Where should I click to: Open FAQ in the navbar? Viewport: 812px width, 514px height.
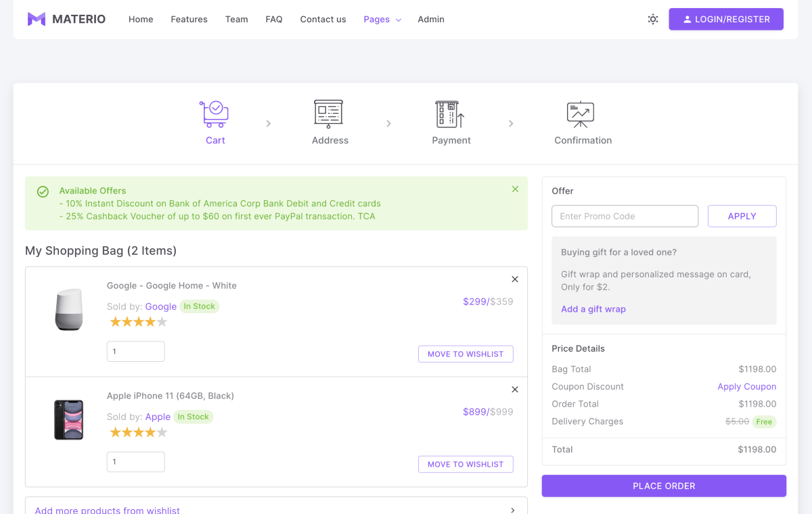(274, 20)
